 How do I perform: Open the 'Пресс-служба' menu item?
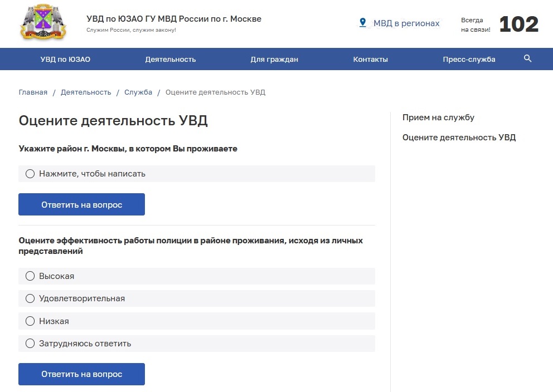(x=469, y=60)
